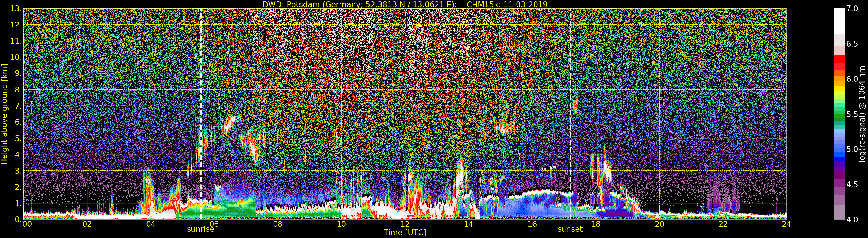Click the colorbar value '6.5'
Image resolution: width=868 pixels, height=238 pixels.
coord(852,44)
